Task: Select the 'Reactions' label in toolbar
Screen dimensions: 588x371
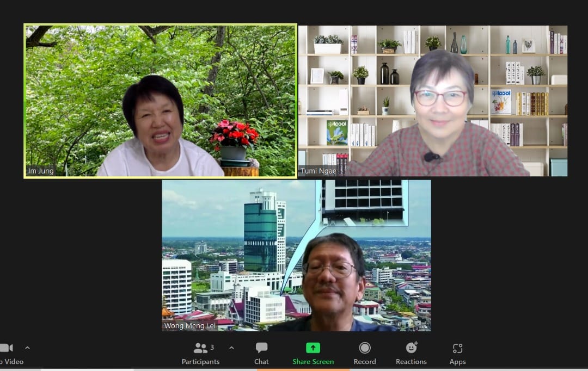Action: pyautogui.click(x=411, y=362)
